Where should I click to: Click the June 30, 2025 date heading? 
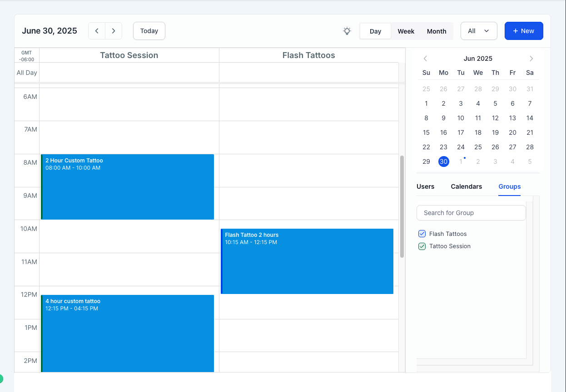50,31
